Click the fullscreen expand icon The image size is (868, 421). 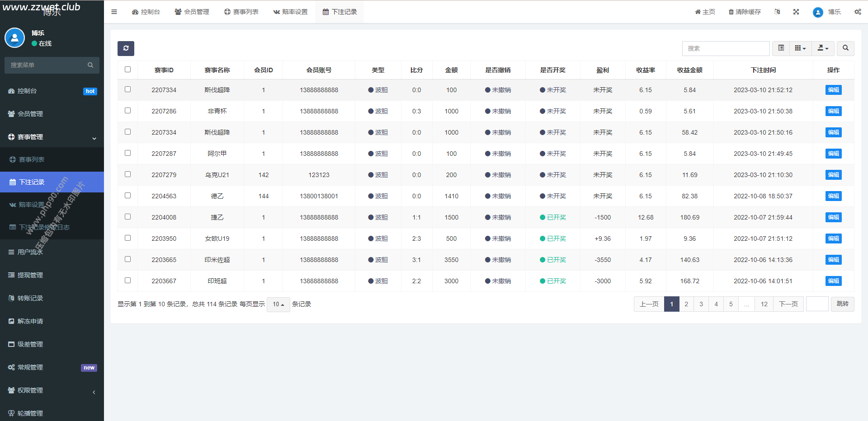796,12
